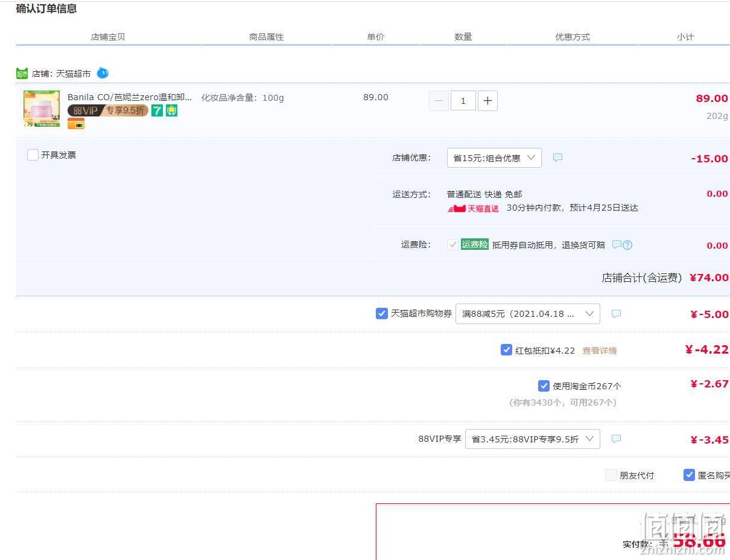
Task: Tick the 开具发票 checkbox
Action: click(x=33, y=155)
